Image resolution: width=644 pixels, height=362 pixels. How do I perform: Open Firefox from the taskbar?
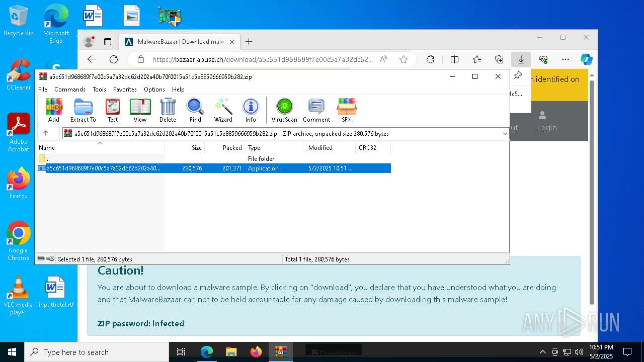coord(256,352)
